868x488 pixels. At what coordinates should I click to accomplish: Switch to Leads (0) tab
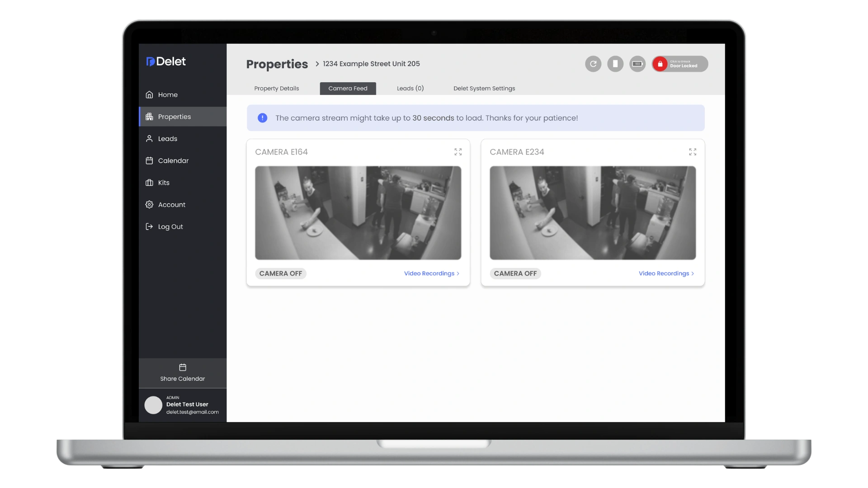410,89
